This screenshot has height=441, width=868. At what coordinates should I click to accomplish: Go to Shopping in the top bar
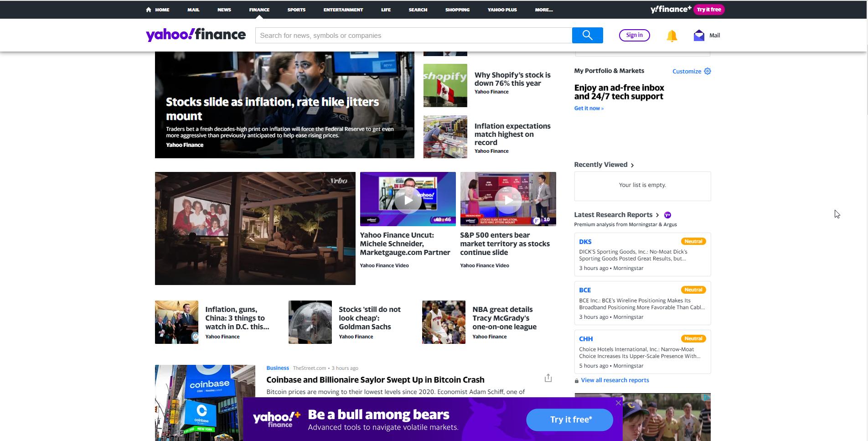coord(457,10)
